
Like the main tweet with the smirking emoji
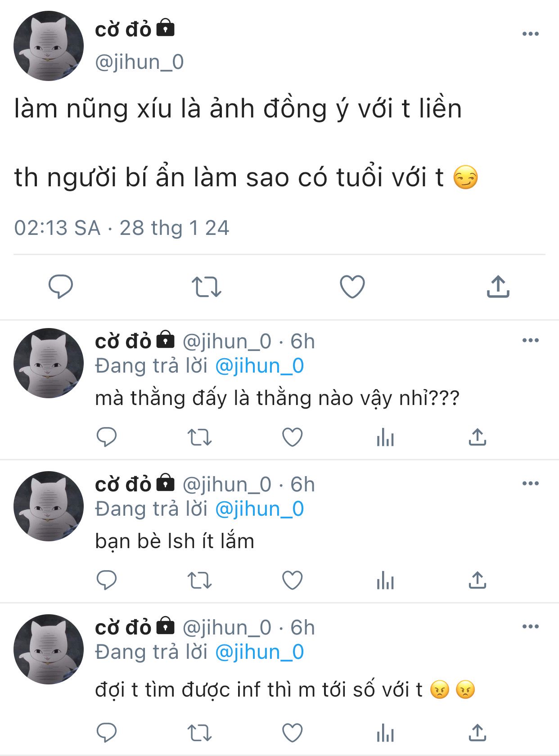point(352,287)
